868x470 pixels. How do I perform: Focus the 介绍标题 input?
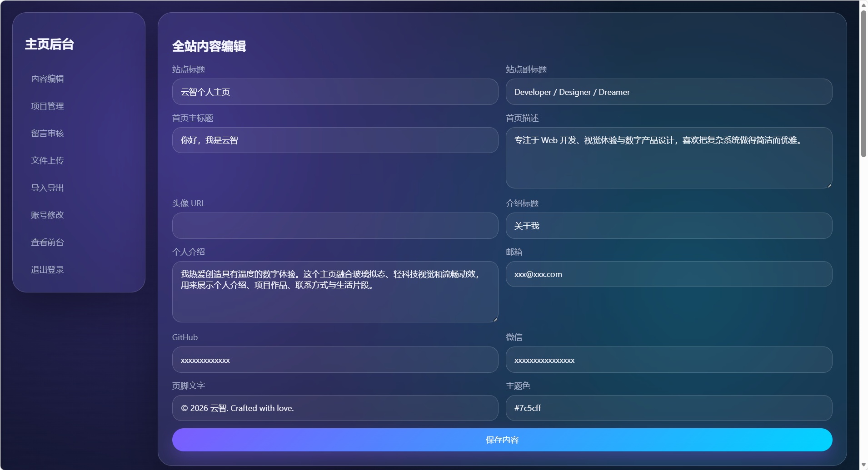click(669, 226)
